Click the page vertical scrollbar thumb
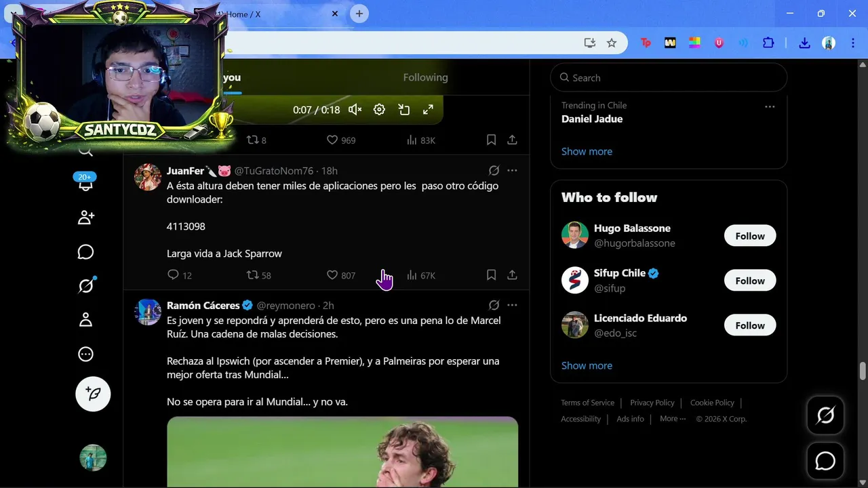The width and height of the screenshot is (868, 488). tap(863, 371)
